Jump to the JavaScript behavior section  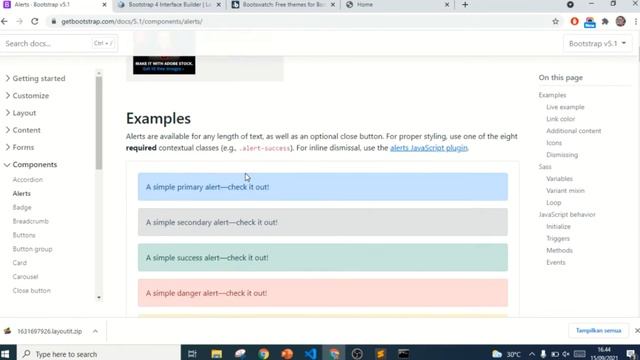[x=567, y=214]
